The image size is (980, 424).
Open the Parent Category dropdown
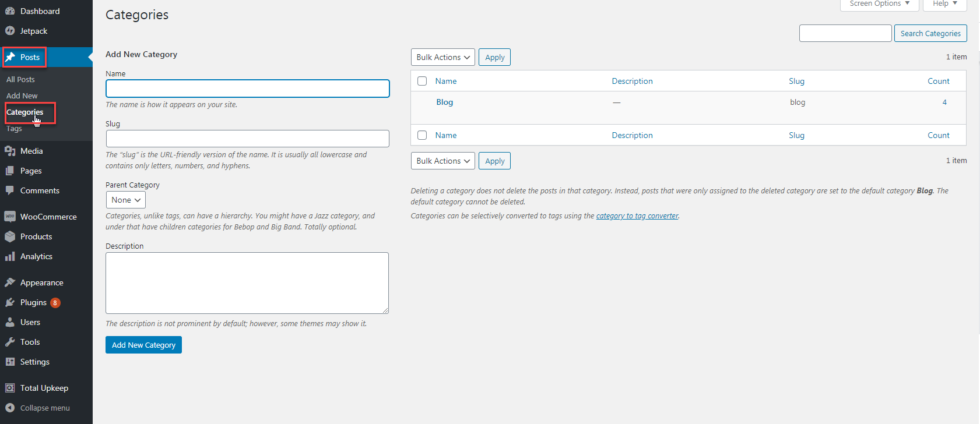pyautogui.click(x=125, y=200)
